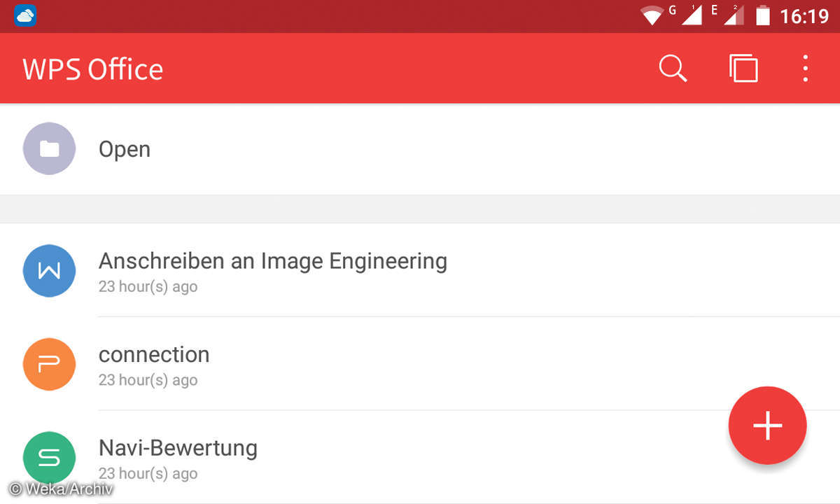Image resolution: width=840 pixels, height=504 pixels.
Task: Open the "connection" presentation file
Action: tap(154, 354)
